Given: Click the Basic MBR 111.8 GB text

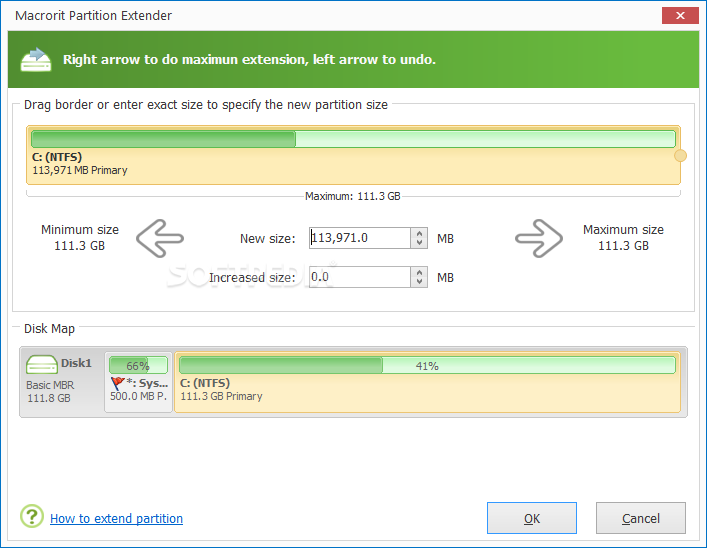Looking at the screenshot, I should (50, 391).
